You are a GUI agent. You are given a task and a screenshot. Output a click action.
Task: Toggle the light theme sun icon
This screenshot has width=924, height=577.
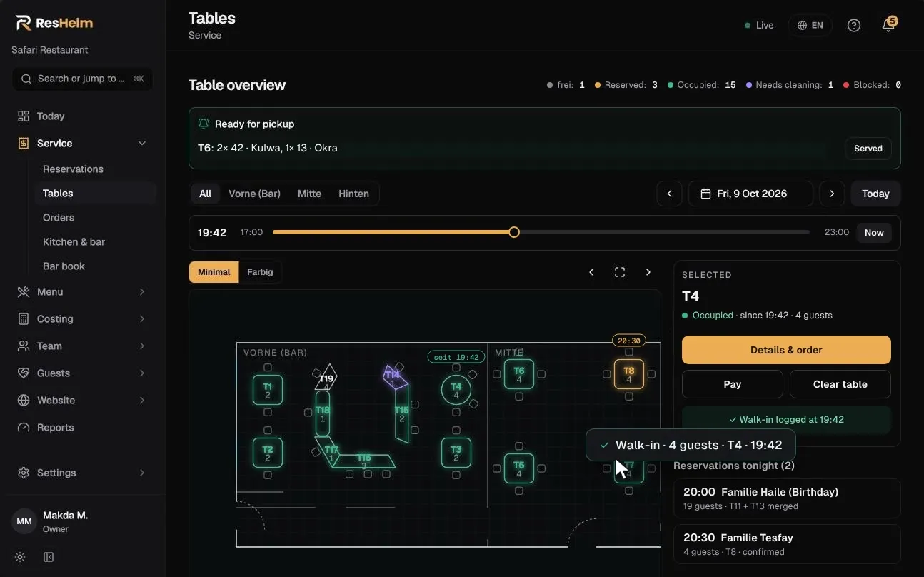(x=20, y=557)
